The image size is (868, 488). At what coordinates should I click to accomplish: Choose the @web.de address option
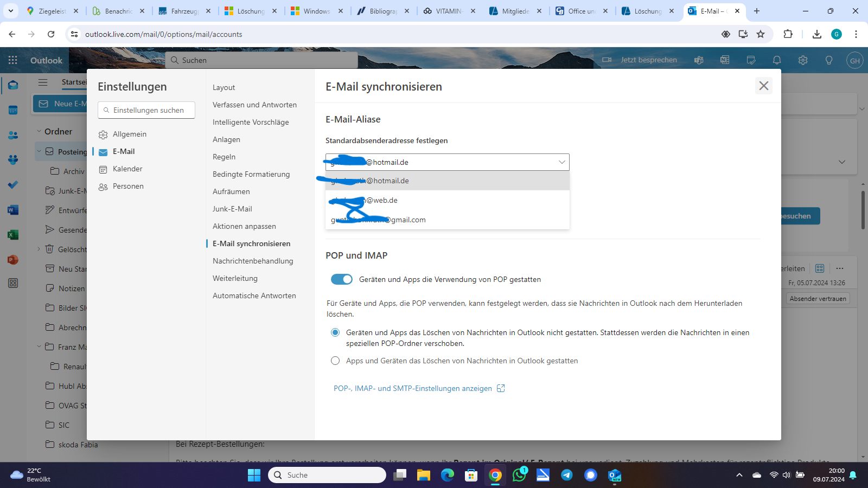pyautogui.click(x=448, y=200)
